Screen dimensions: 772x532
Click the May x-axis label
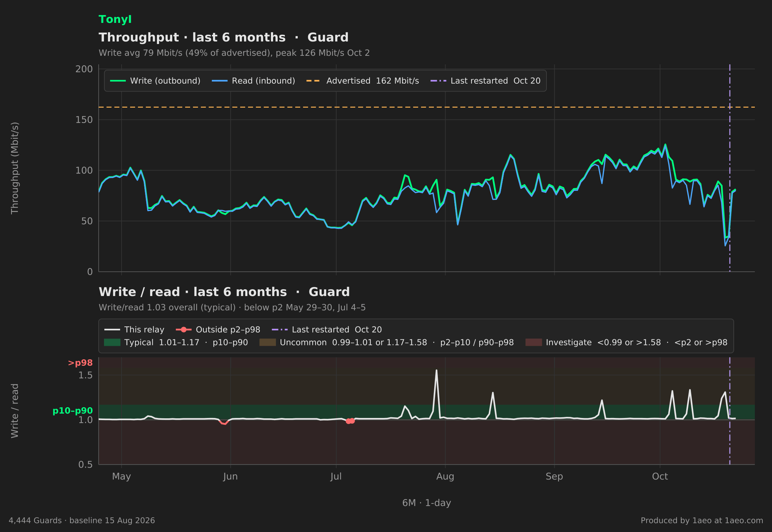tap(122, 477)
